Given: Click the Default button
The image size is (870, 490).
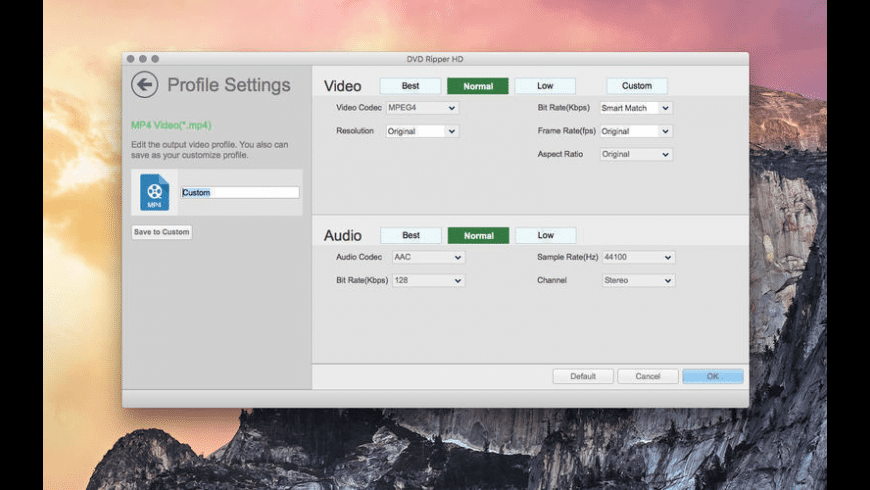Looking at the screenshot, I should (x=583, y=376).
